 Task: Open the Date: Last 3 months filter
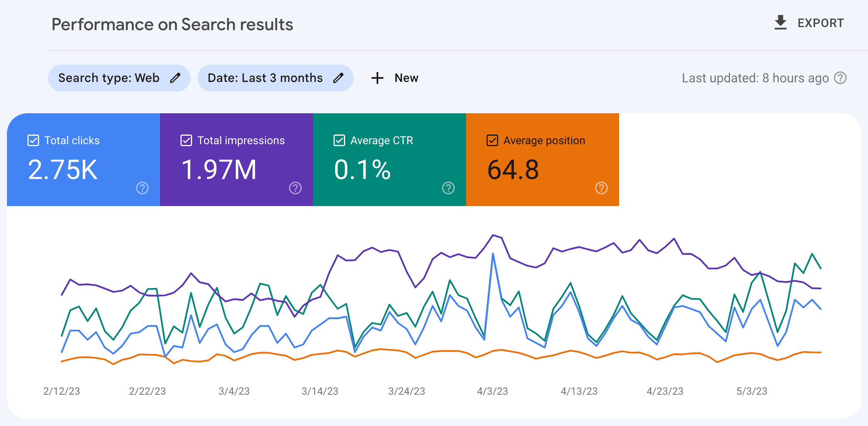point(265,78)
